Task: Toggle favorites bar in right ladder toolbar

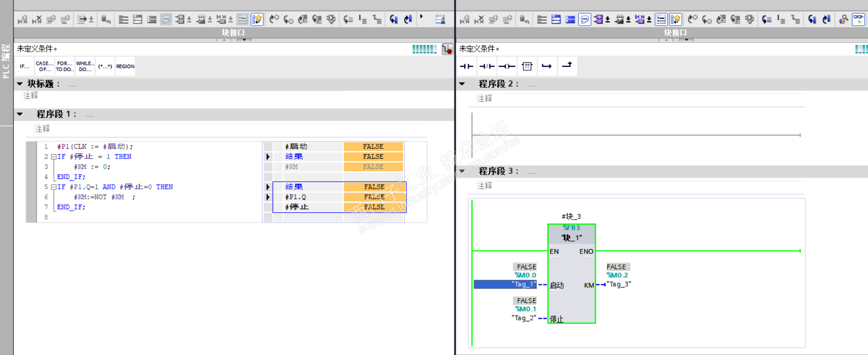Action: (x=675, y=19)
